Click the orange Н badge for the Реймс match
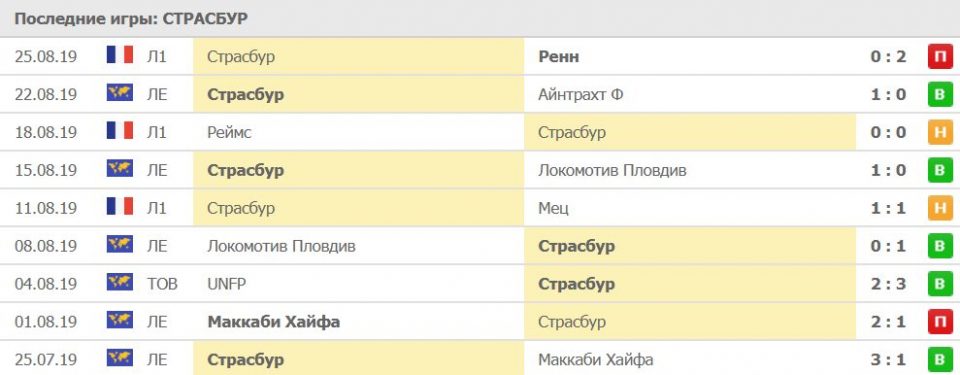The image size is (960, 375). click(x=940, y=132)
